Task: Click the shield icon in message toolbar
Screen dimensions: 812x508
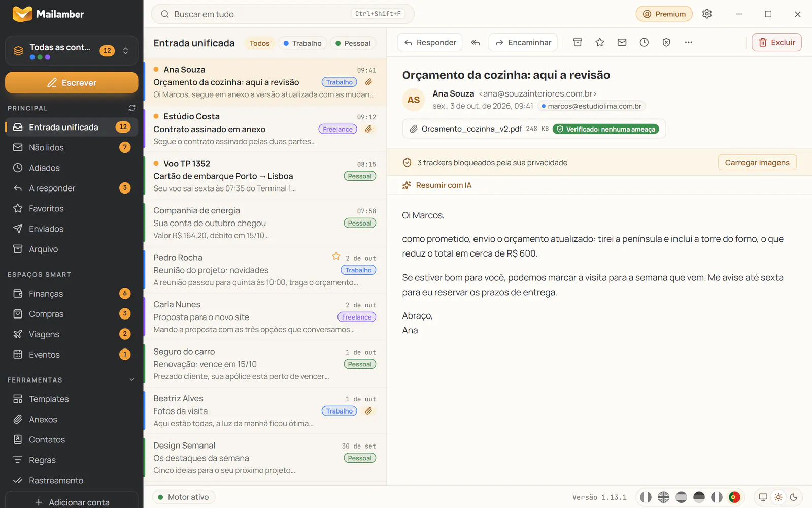Action: pos(666,43)
